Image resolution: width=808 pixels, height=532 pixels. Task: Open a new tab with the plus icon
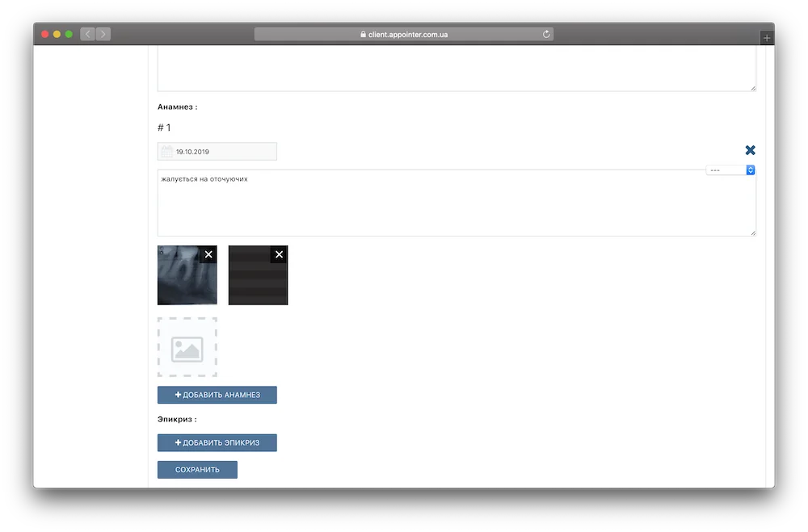point(767,38)
